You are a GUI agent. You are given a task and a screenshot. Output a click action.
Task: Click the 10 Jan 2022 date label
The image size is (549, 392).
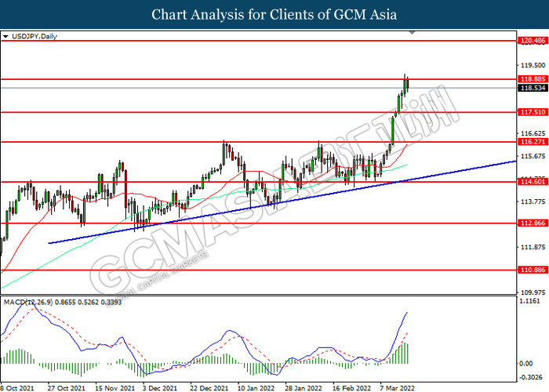click(256, 388)
